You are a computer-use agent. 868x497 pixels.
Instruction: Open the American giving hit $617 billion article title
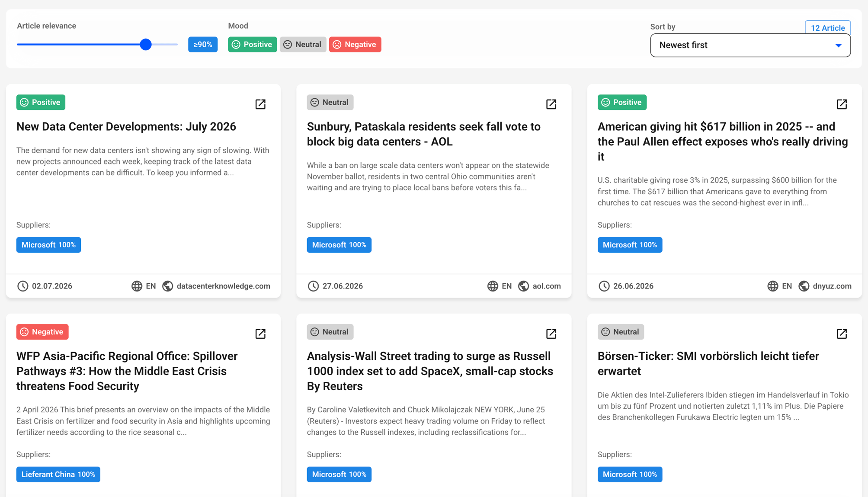pyautogui.click(x=722, y=141)
